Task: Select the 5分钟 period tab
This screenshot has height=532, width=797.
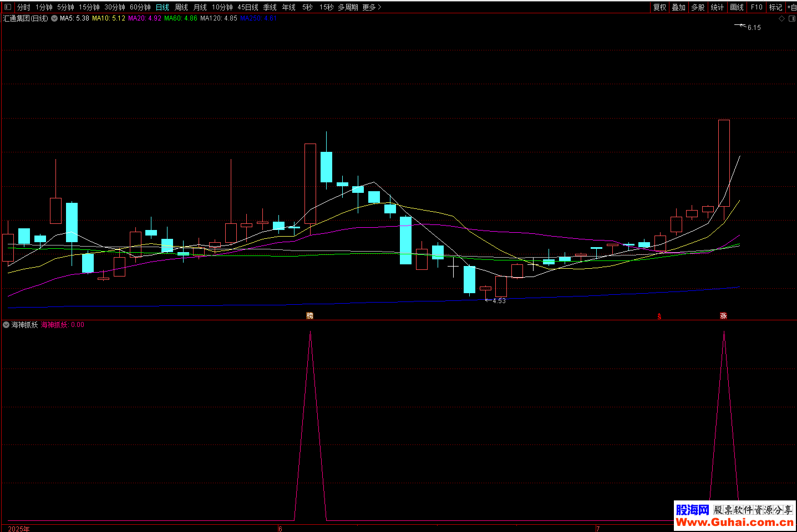Action: pyautogui.click(x=65, y=7)
